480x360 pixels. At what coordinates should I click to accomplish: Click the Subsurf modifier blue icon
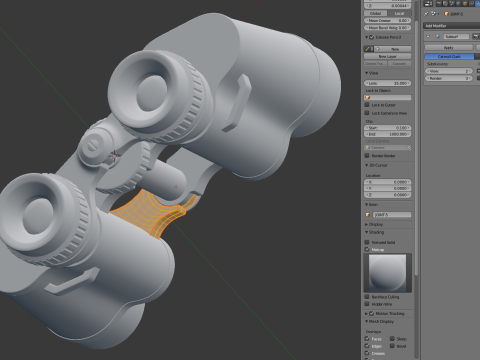pos(438,37)
